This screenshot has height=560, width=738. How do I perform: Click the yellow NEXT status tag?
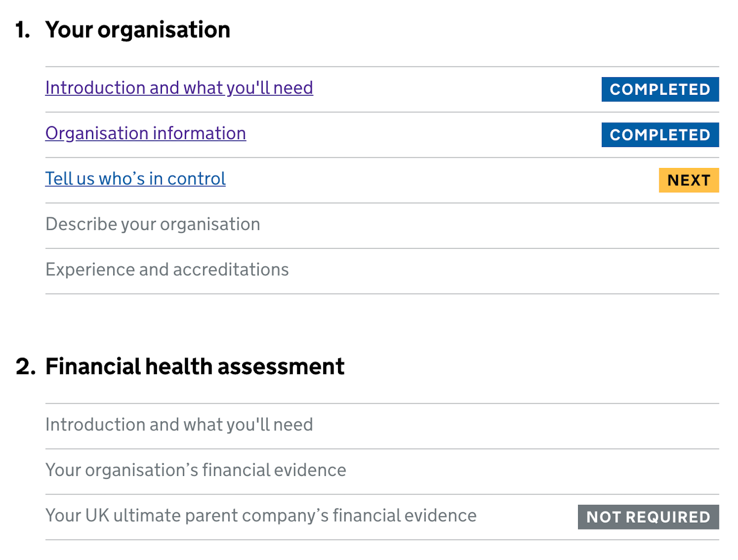pyautogui.click(x=688, y=180)
